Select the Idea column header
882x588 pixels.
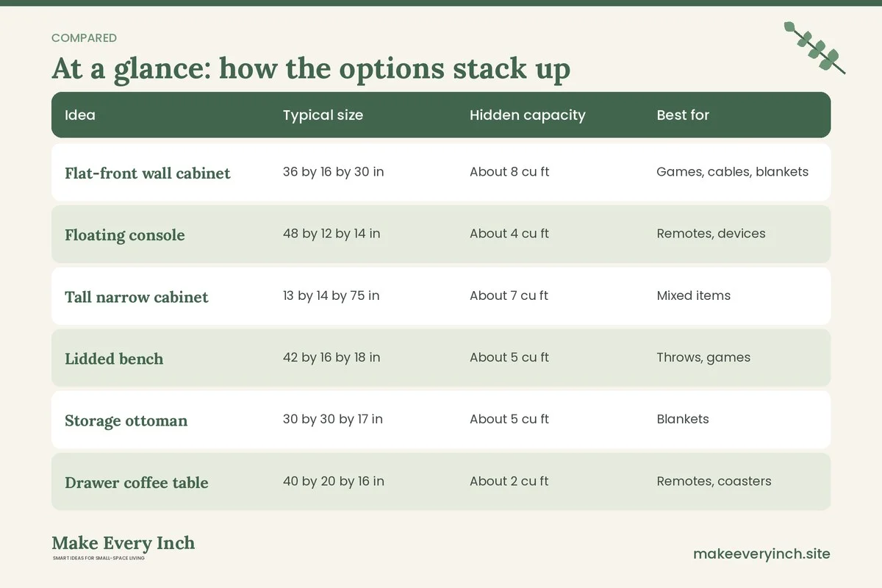pos(80,115)
